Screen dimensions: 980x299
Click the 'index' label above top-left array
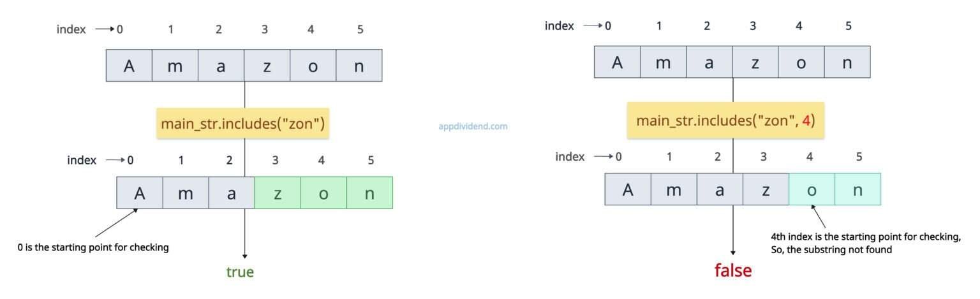tap(71, 29)
